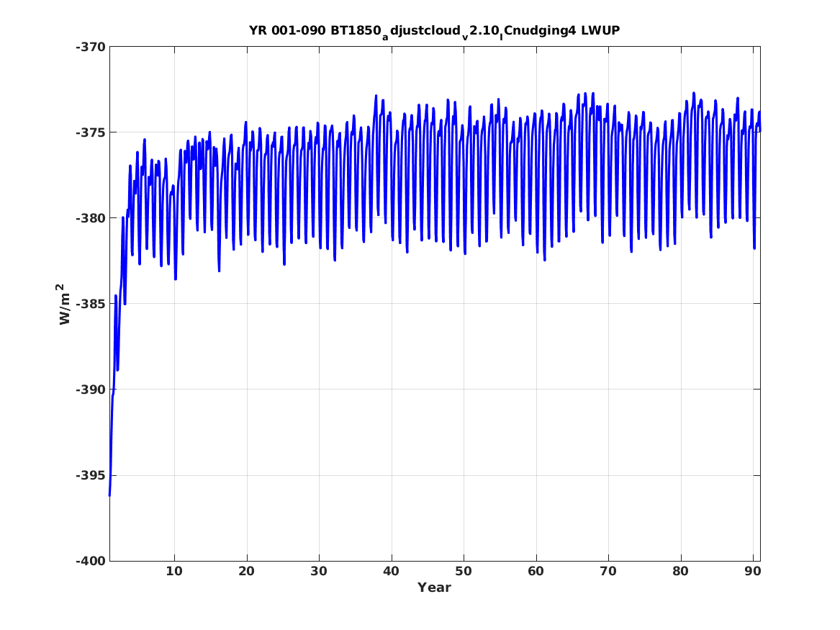Click the plot title containing 'LWUP'

point(434,31)
